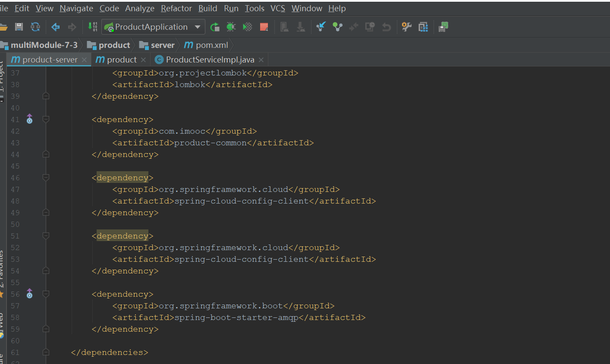Click the gutter dependency icon on line 56
This screenshot has height=364, width=610.
[x=29, y=294]
